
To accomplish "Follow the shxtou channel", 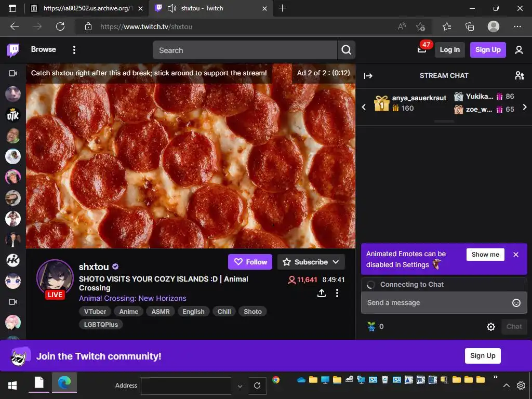I will coord(250,262).
